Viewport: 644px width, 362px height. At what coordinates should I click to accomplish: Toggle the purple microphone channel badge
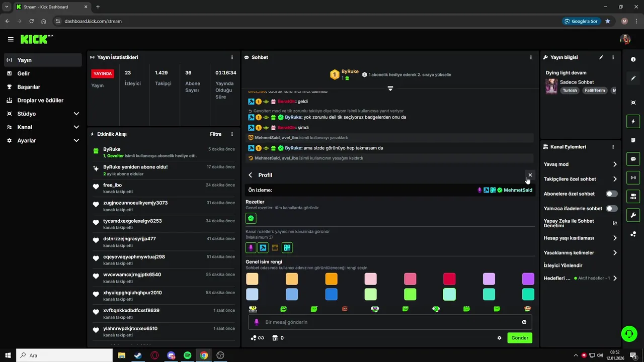(x=251, y=247)
